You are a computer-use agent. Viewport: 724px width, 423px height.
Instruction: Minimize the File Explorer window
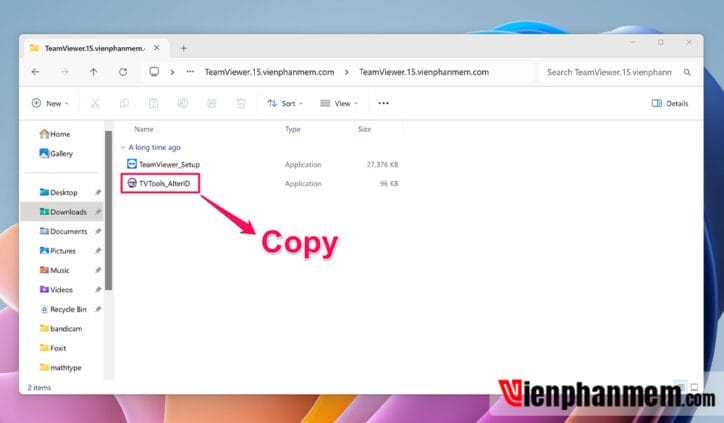pyautogui.click(x=633, y=42)
